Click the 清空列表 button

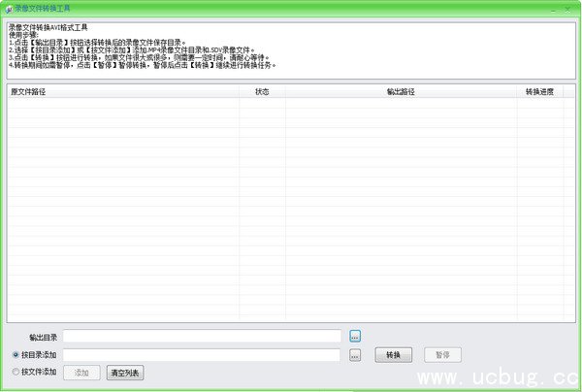click(x=124, y=373)
